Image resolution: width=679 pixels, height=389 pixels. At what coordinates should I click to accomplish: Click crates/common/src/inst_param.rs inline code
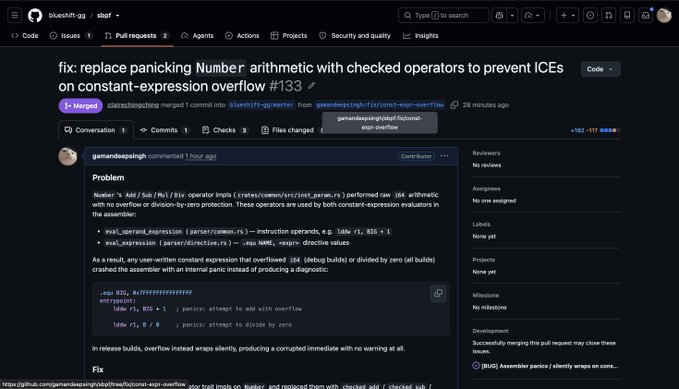(x=289, y=195)
